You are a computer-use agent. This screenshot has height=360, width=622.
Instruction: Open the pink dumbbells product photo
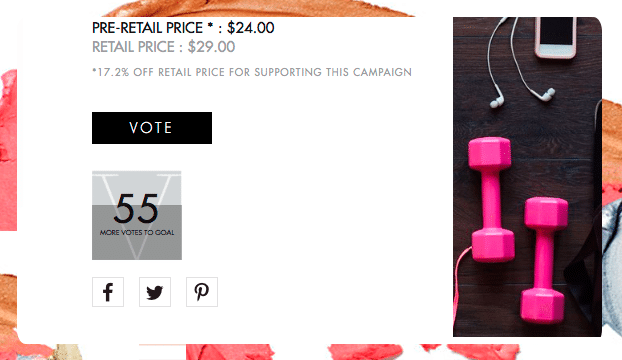pyautogui.click(x=527, y=177)
